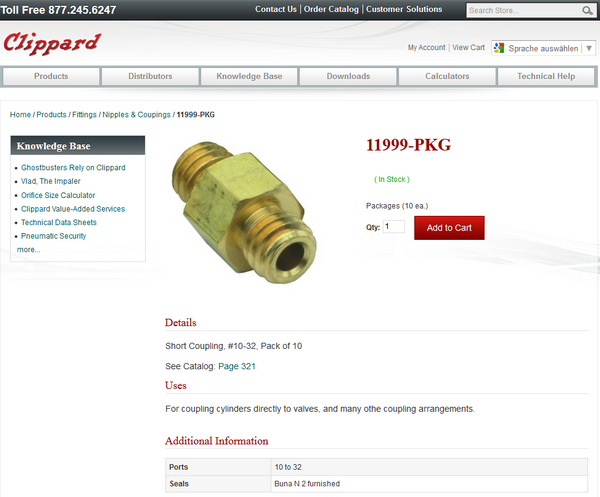Image resolution: width=600 pixels, height=497 pixels.
Task: Open the View Cart link
Action: 468,47
